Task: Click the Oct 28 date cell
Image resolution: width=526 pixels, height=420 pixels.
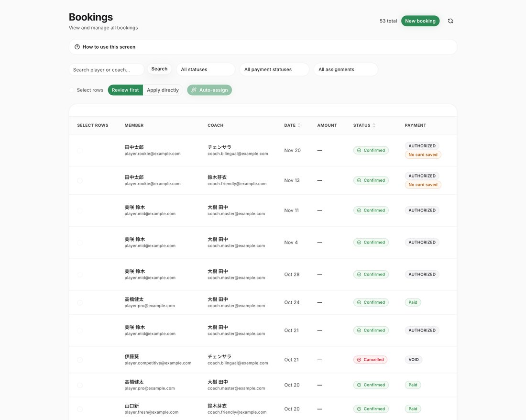Action: click(x=292, y=275)
